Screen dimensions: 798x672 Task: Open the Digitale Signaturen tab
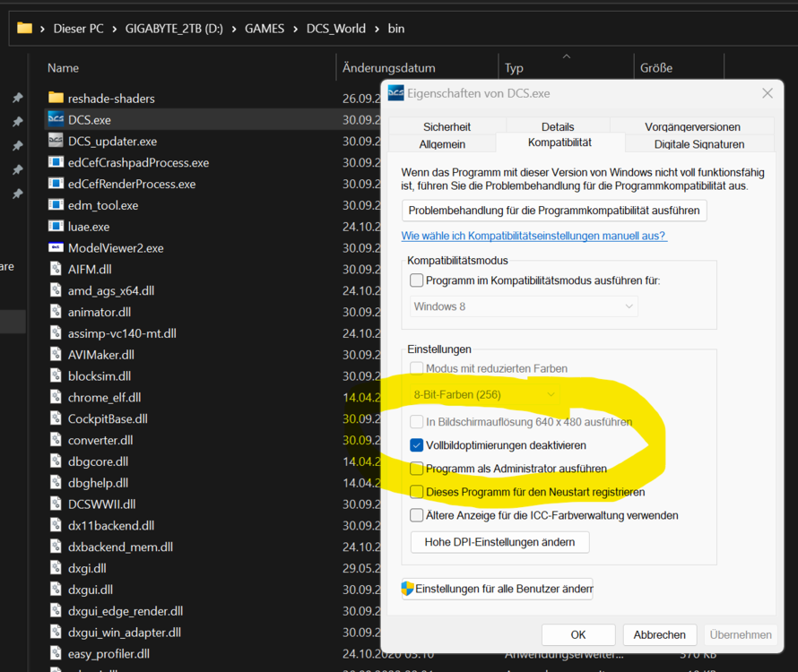click(700, 143)
